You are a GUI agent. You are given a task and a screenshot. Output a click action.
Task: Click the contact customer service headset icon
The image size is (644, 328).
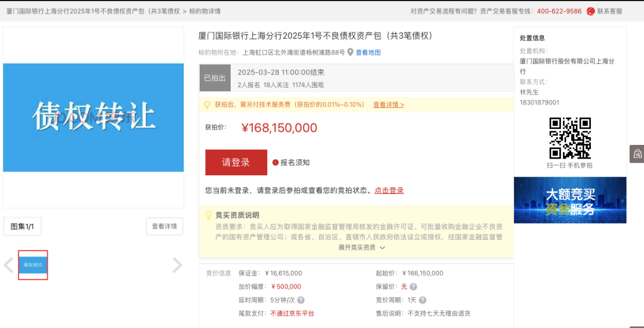pos(590,11)
